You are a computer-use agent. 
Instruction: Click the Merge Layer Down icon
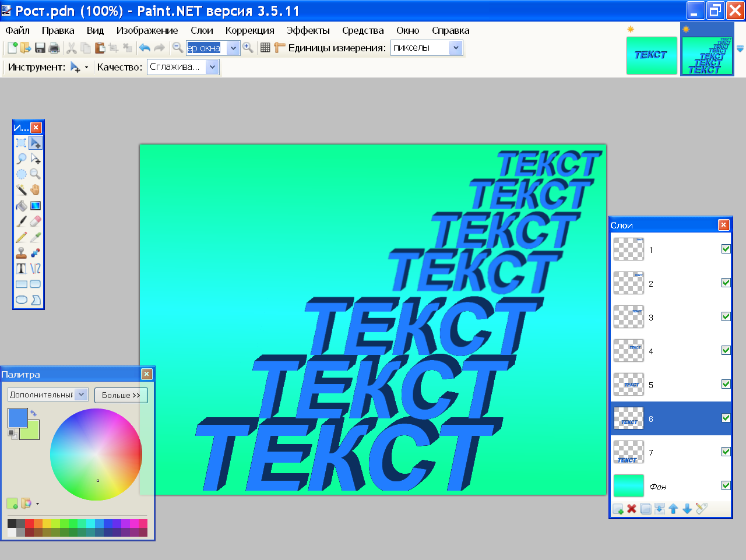point(660,509)
